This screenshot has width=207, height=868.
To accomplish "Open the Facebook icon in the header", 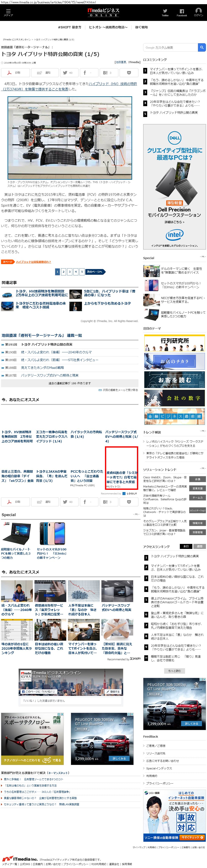I will [182, 13].
